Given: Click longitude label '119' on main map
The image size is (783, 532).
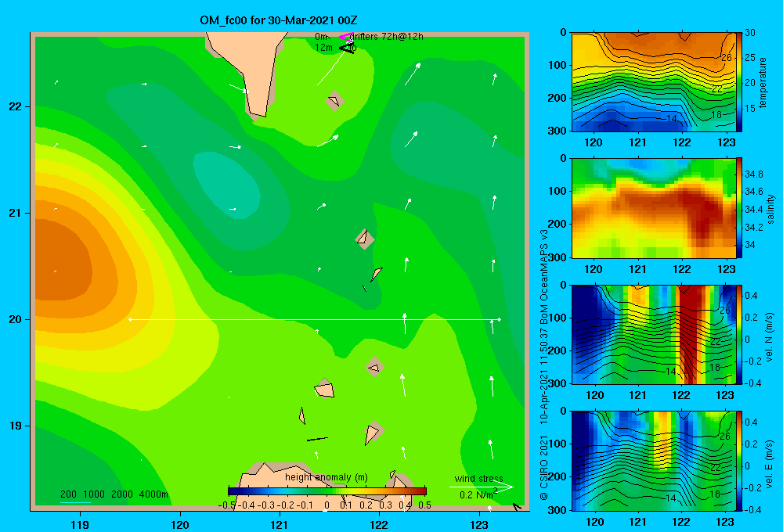Looking at the screenshot, I should click(x=81, y=524).
